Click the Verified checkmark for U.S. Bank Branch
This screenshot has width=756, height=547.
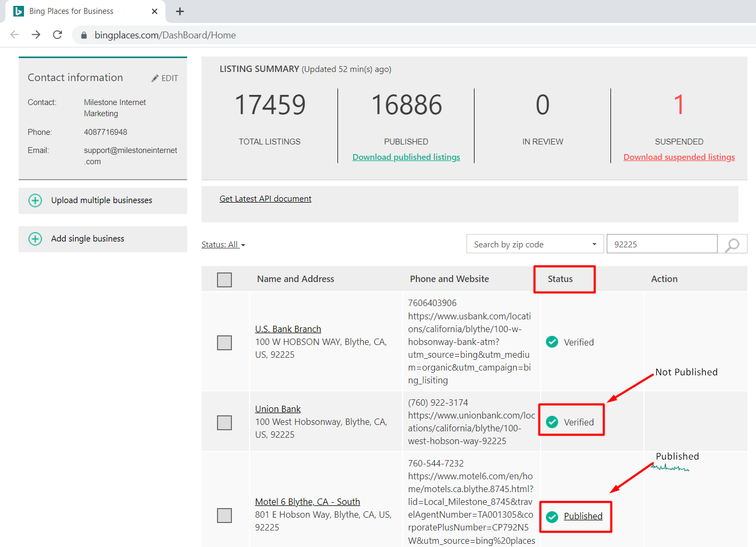pos(552,342)
